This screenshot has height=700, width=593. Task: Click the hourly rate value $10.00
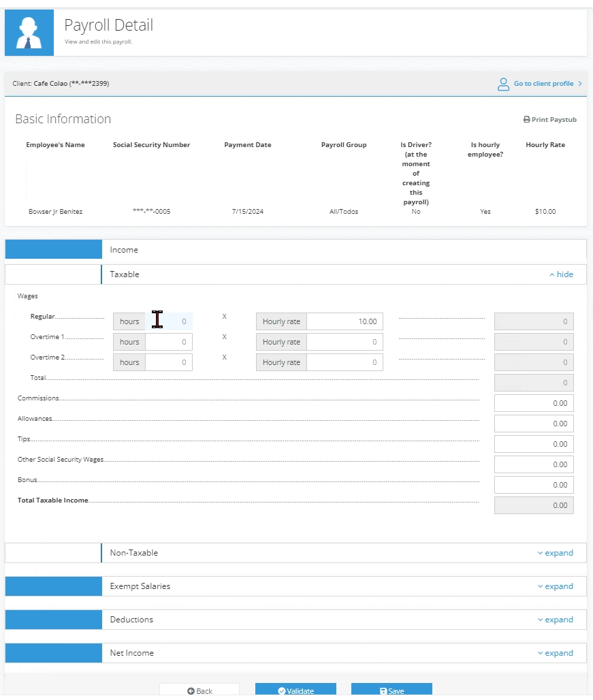[x=545, y=212]
